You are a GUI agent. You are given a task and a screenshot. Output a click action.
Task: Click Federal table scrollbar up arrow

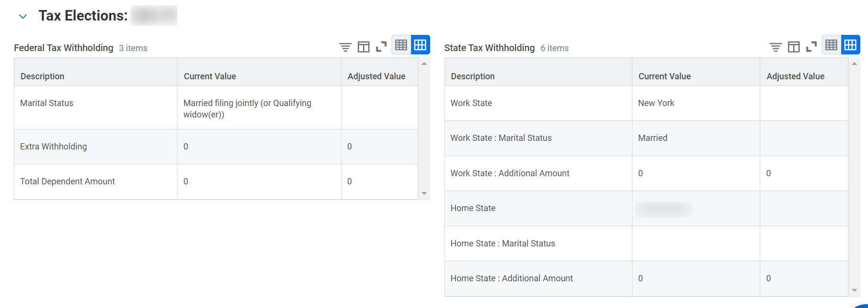[x=424, y=64]
